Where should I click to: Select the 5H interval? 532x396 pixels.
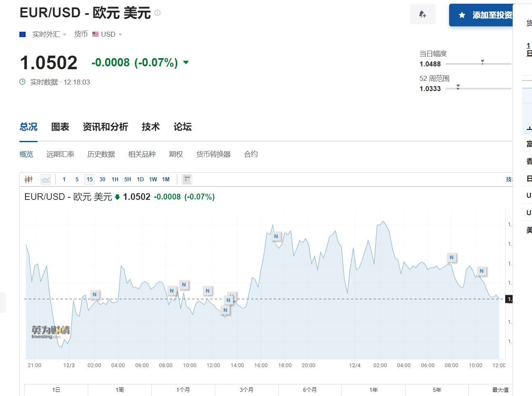128,179
